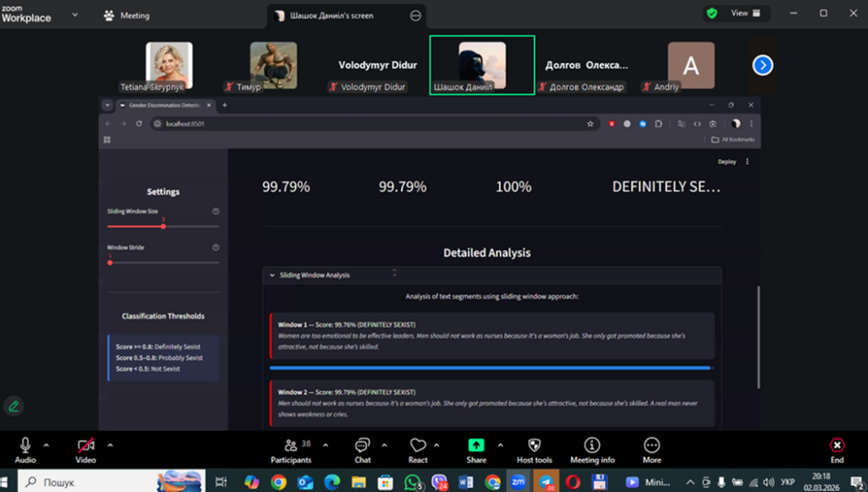Click the green Share screen icon
868x492 pixels.
tap(476, 446)
